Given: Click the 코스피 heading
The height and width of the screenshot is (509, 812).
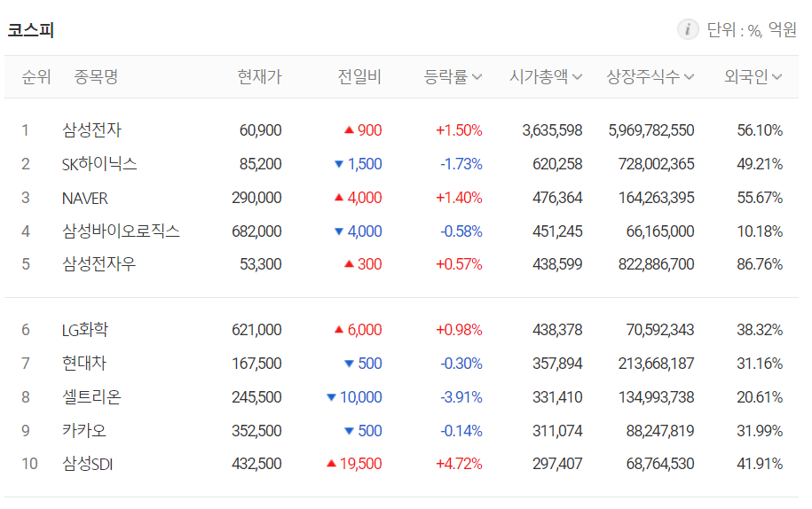Looking at the screenshot, I should click(30, 30).
